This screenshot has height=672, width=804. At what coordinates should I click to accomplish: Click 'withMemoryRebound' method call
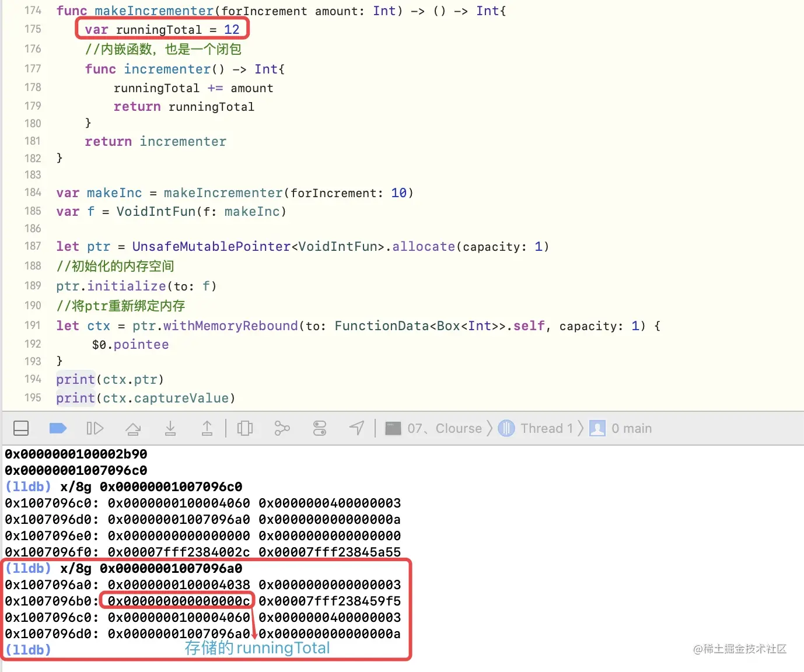[230, 325]
